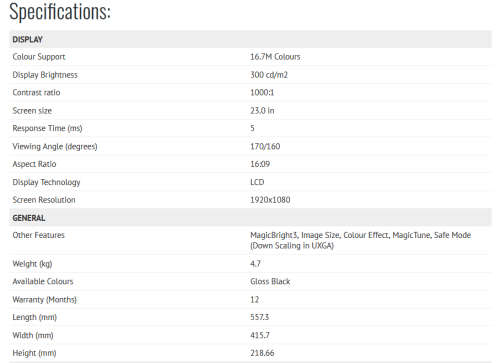Image resolution: width=500 pixels, height=363 pixels.
Task: Click the Display Brightness row label
Action: pyautogui.click(x=45, y=75)
